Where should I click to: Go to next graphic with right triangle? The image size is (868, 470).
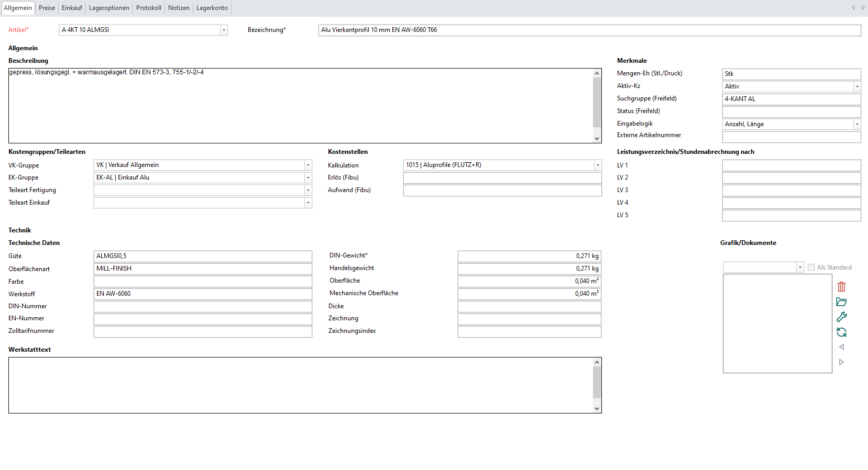click(x=841, y=362)
